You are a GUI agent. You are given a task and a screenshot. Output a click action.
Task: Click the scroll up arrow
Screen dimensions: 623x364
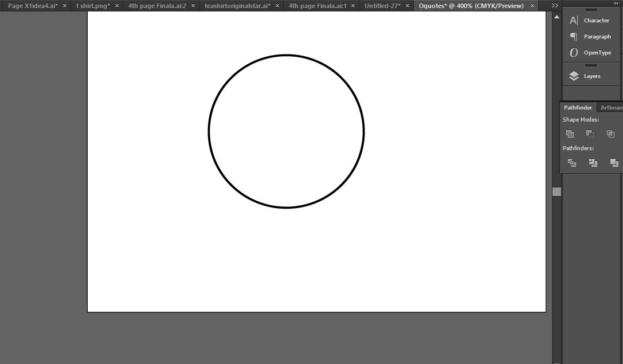click(x=557, y=17)
